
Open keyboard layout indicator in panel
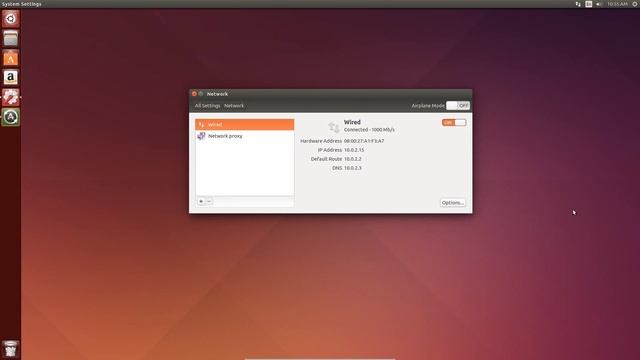[x=589, y=4]
